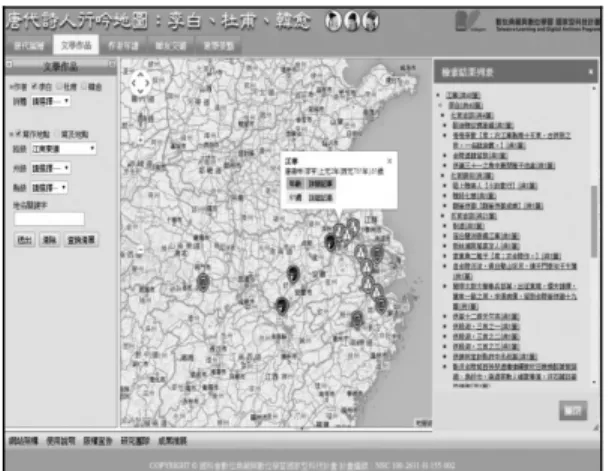Click the 清除 clear button
609x471 pixels.
pos(49,240)
